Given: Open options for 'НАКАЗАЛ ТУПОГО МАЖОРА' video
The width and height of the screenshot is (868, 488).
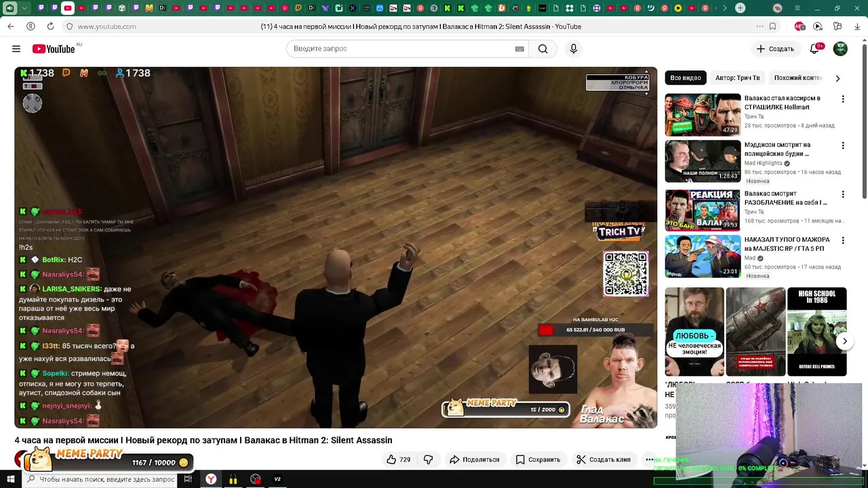Looking at the screenshot, I should pyautogui.click(x=843, y=240).
